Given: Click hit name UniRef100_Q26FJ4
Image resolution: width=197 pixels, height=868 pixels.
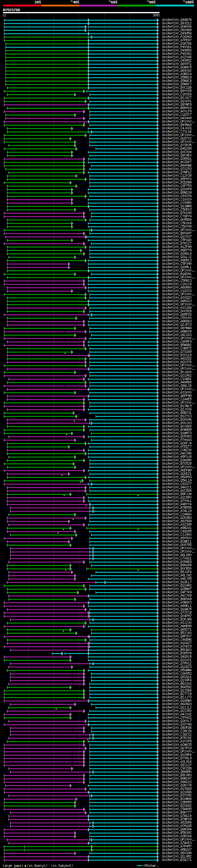Looking at the screenshot, I should tap(177, 443).
